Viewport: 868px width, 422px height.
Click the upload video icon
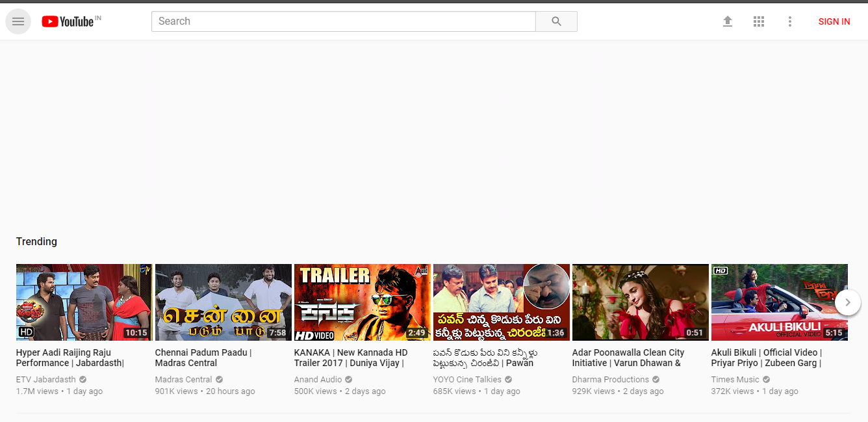pos(728,21)
